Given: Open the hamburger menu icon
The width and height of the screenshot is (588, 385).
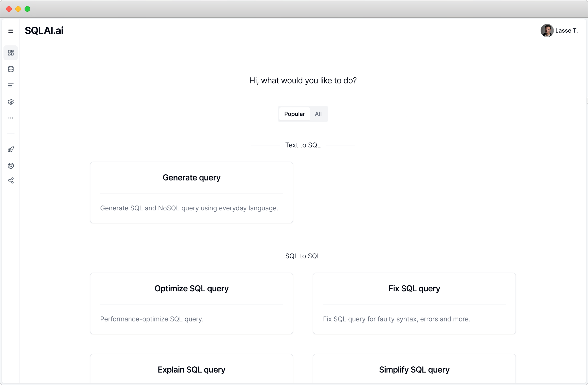Looking at the screenshot, I should pyautogui.click(x=11, y=31).
